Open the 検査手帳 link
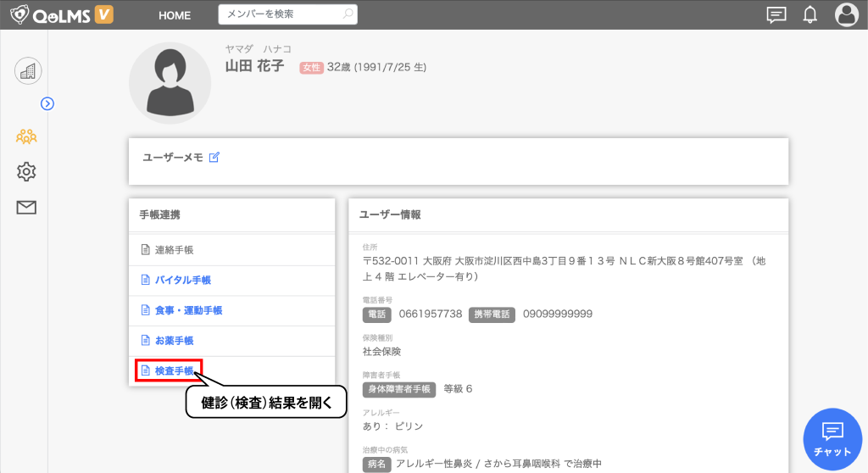 pos(174,370)
